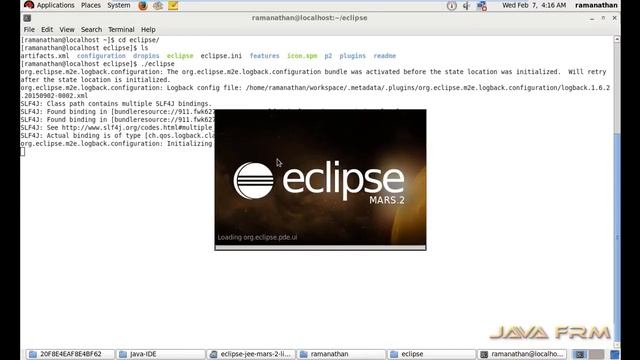
Task: Close the terminal window
Action: pyautogui.click(x=614, y=18)
